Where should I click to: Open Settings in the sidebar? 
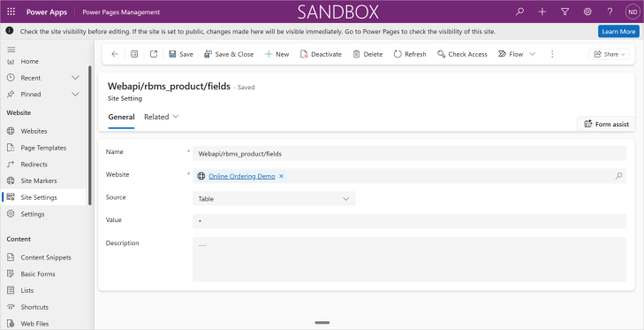click(33, 214)
